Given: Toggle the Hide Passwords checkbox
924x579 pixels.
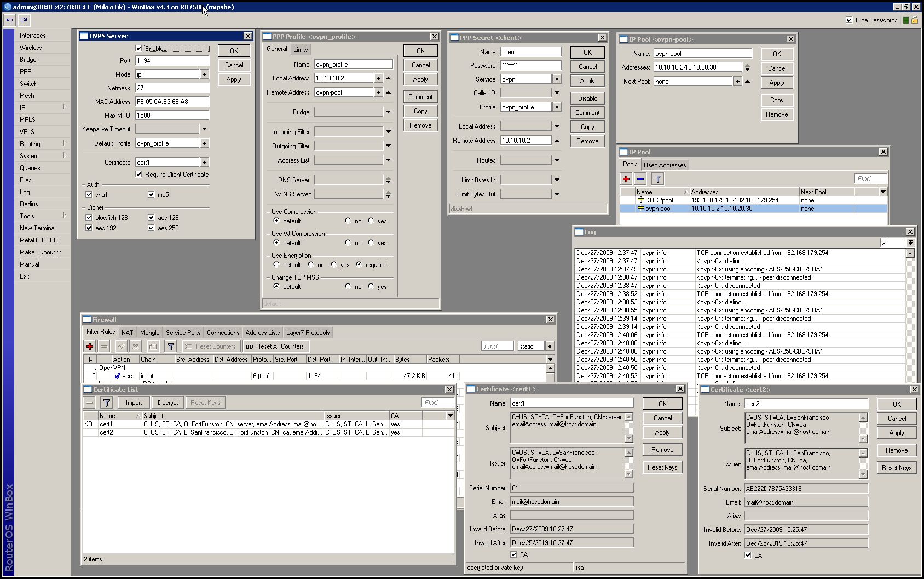Looking at the screenshot, I should tap(849, 20).
